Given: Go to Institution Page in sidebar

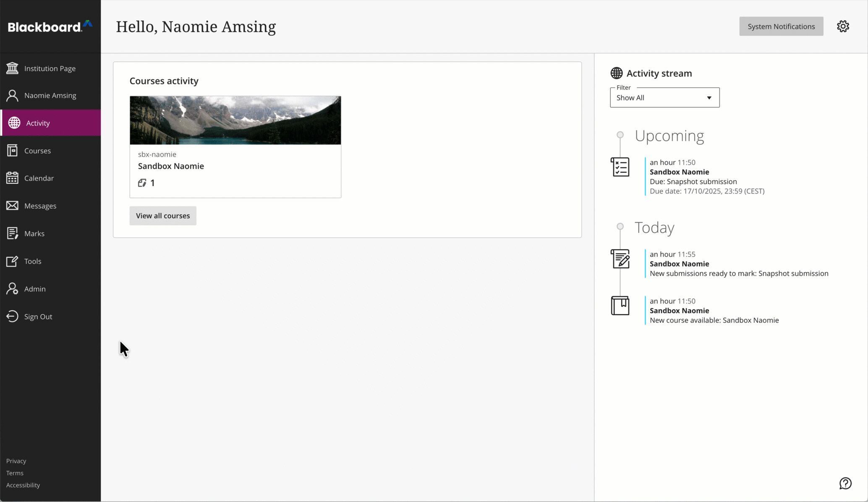Looking at the screenshot, I should click(x=50, y=68).
